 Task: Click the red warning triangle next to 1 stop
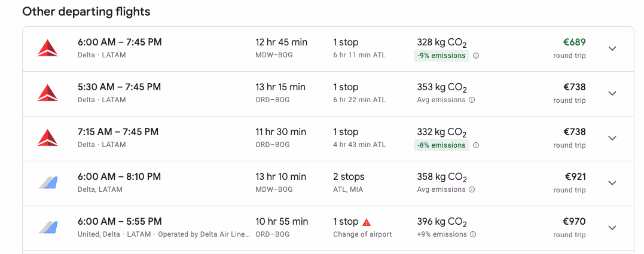pos(367,222)
